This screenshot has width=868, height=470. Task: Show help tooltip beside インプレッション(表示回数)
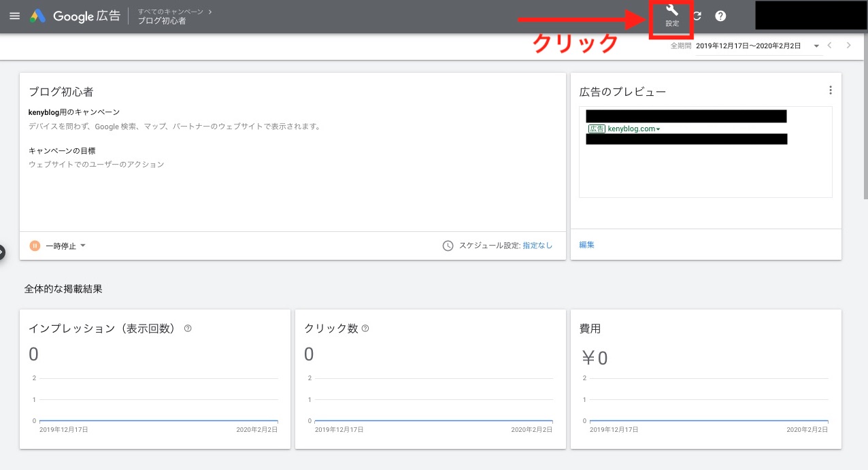pos(188,329)
